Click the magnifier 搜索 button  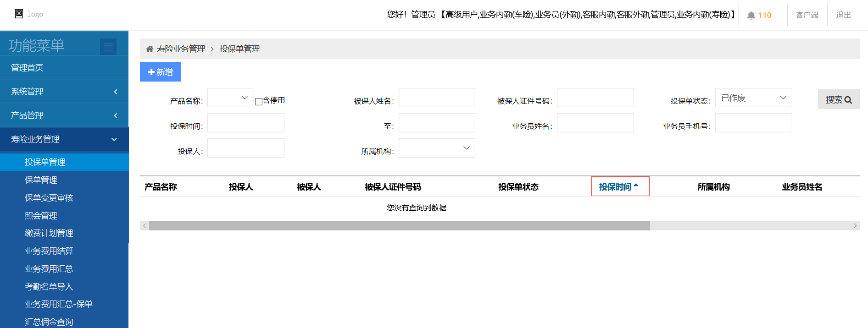point(839,99)
